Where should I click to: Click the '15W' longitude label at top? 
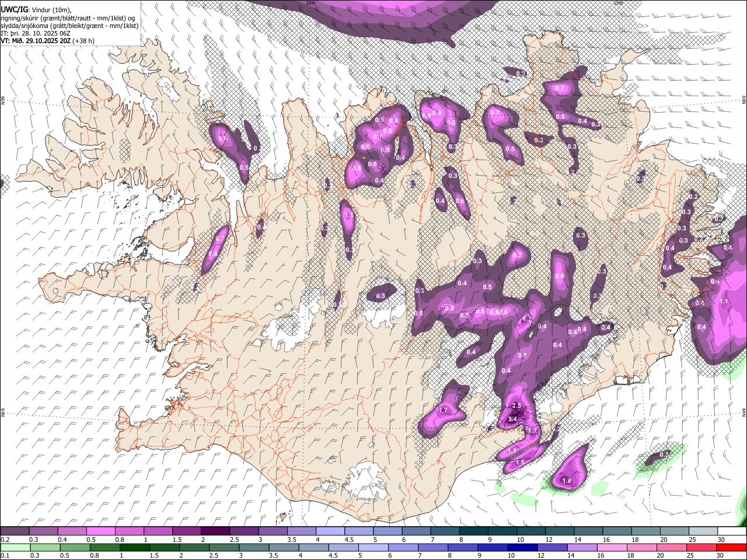[619, 3]
